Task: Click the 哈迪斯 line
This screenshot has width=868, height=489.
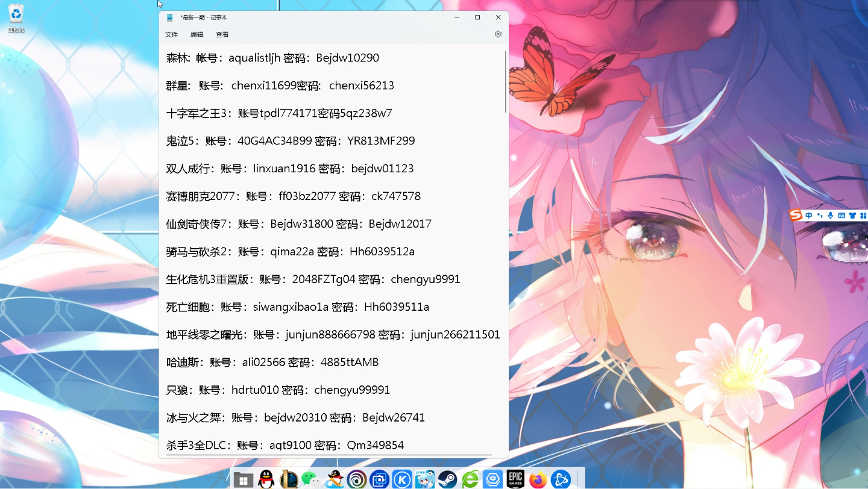Action: click(272, 363)
